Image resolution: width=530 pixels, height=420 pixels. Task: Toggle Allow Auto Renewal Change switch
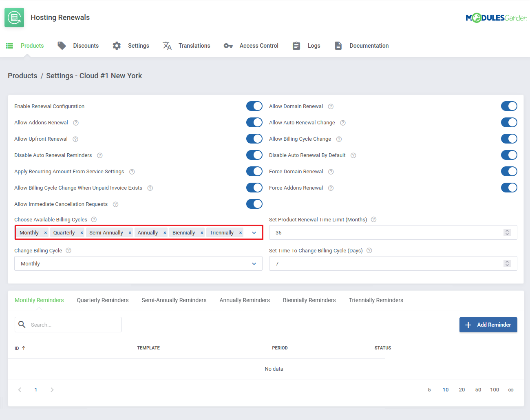[509, 122]
